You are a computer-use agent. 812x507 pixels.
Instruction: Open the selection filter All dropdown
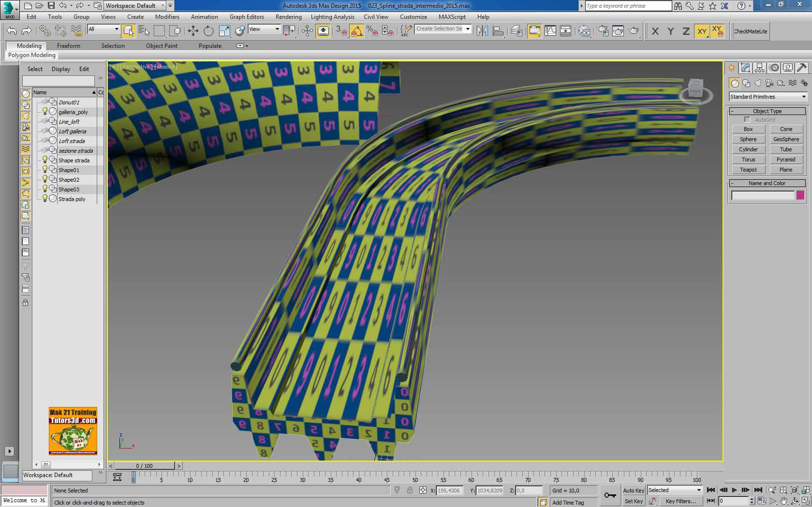click(x=103, y=29)
